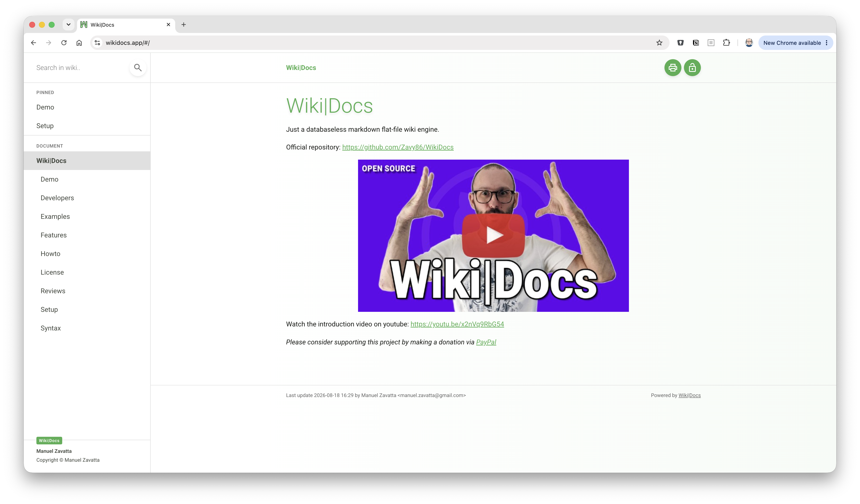Follow the GitHub repository link

click(398, 147)
